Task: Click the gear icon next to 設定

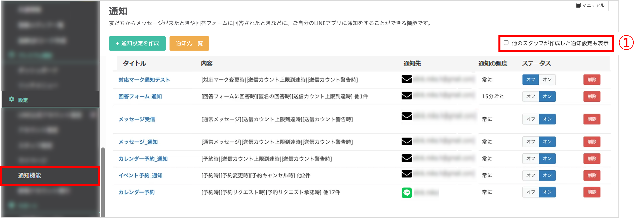Action: pos(11,100)
